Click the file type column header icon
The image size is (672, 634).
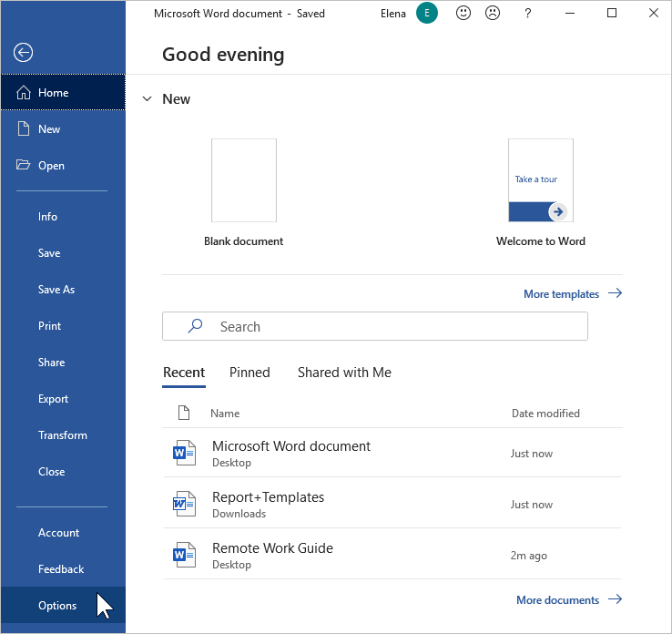[184, 413]
